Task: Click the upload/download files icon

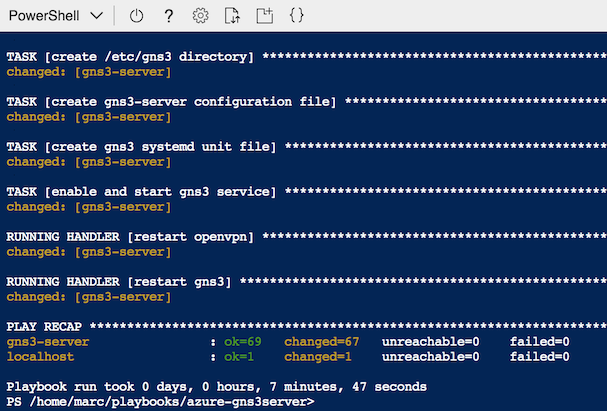Action: [232, 16]
